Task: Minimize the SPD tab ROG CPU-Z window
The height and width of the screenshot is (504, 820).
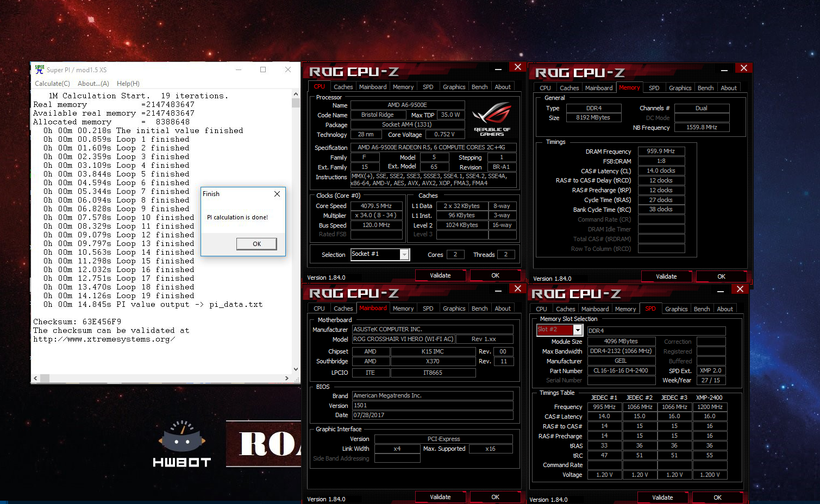Action: [x=721, y=291]
